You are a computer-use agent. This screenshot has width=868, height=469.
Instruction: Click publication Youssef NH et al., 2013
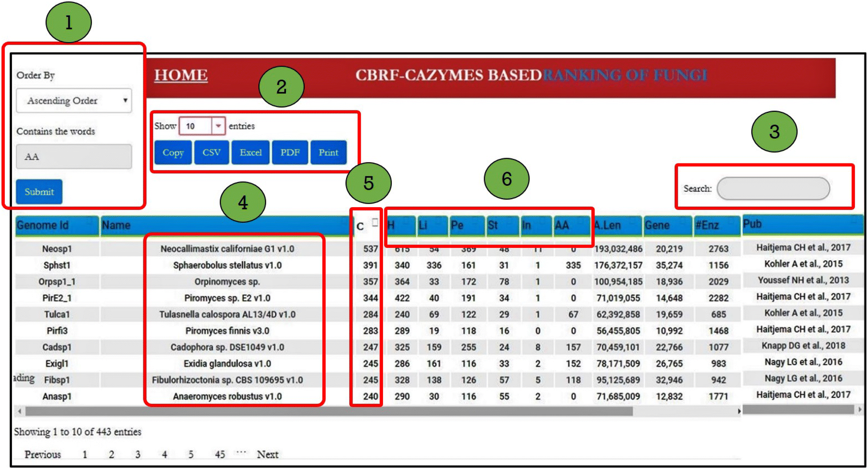pos(803,280)
